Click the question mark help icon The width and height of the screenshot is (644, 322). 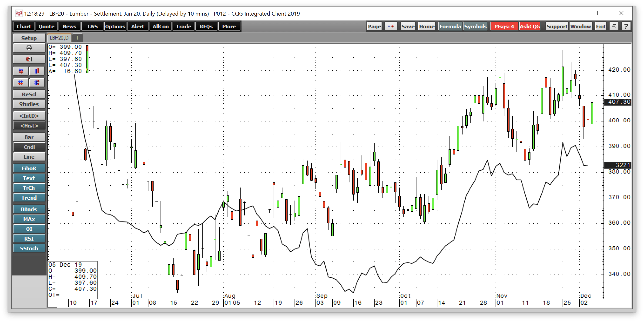pyautogui.click(x=626, y=27)
